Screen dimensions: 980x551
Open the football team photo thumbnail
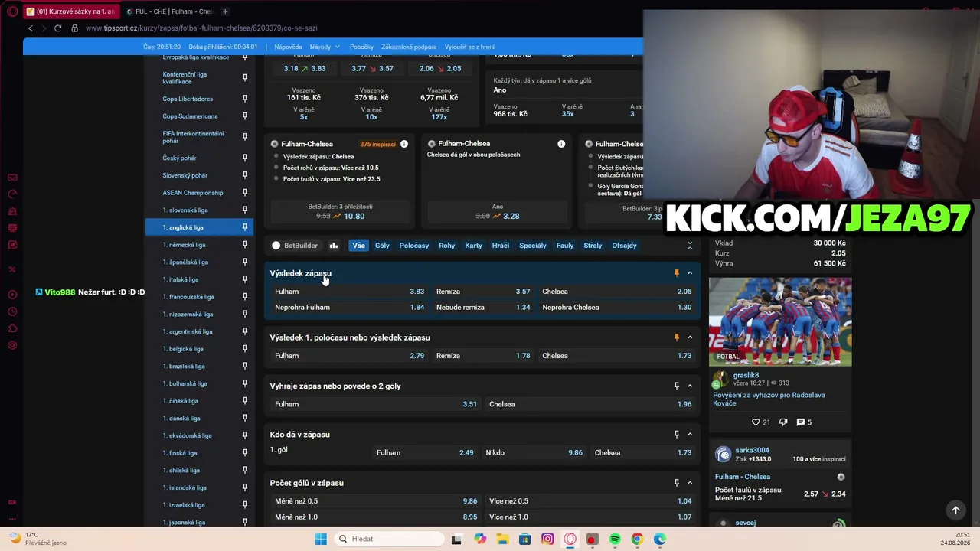click(780, 321)
